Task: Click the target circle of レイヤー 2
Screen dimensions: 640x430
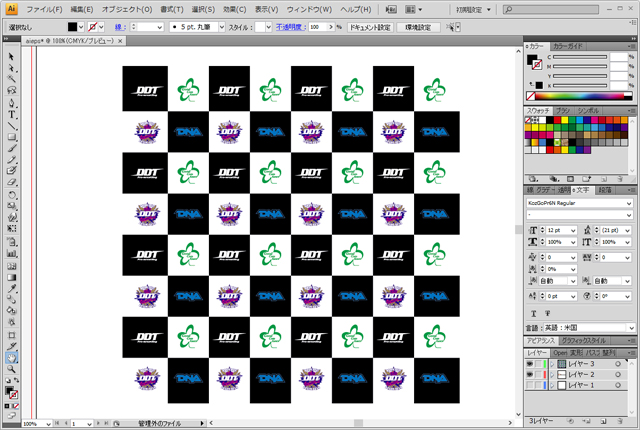Action: pos(618,375)
